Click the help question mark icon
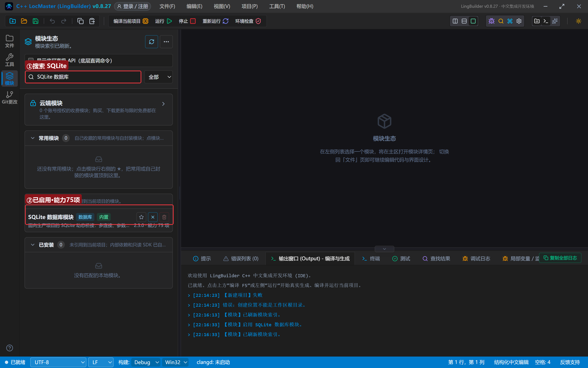Viewport: 588px width, 368px height. 9,348
